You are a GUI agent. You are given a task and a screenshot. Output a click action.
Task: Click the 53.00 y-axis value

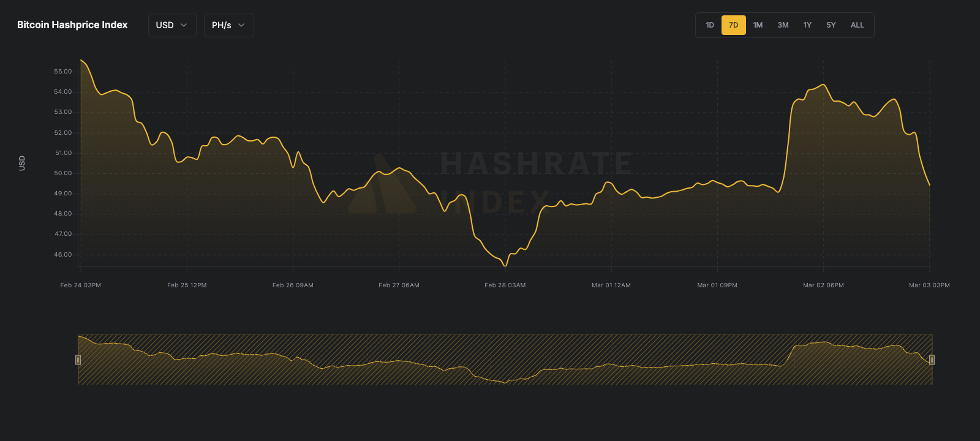pos(63,112)
